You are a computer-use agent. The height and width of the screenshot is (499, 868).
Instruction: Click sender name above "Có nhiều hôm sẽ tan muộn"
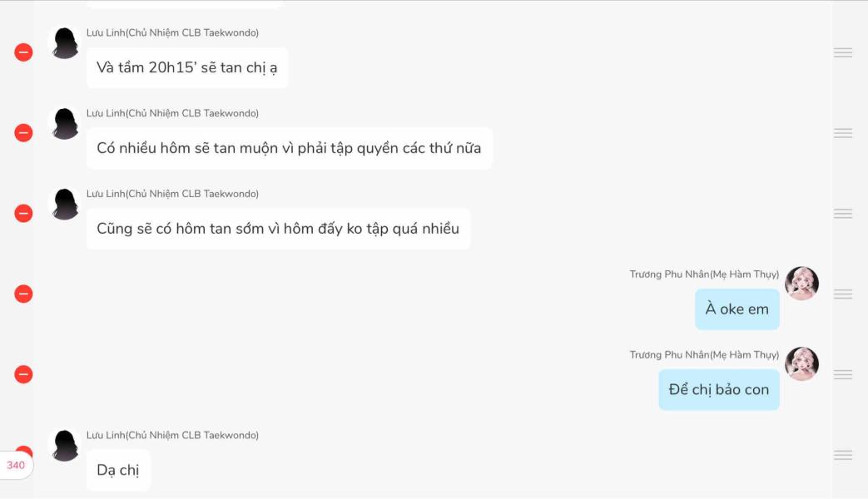[172, 113]
